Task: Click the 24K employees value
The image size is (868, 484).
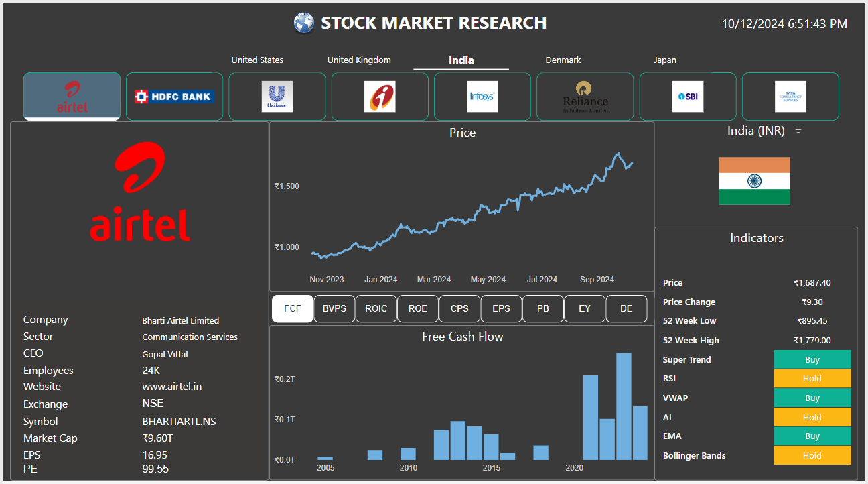Action: click(151, 371)
